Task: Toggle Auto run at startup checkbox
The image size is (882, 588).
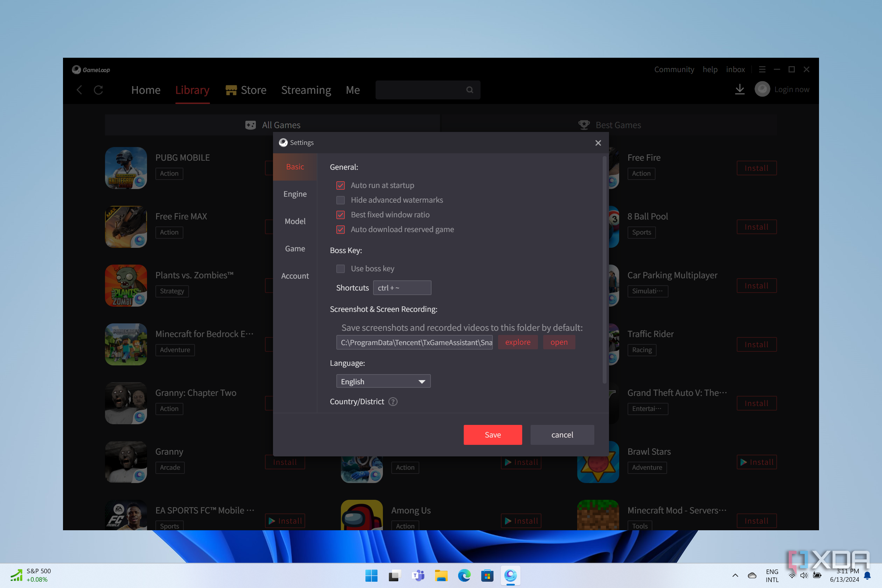Action: (x=341, y=185)
